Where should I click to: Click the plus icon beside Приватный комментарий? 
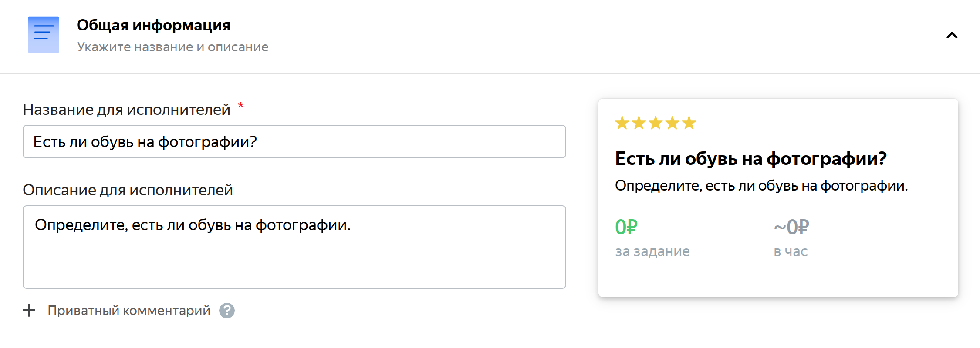click(29, 311)
